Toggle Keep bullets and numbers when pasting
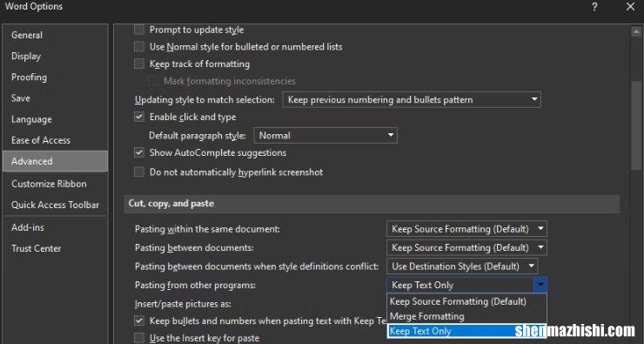 coord(139,320)
